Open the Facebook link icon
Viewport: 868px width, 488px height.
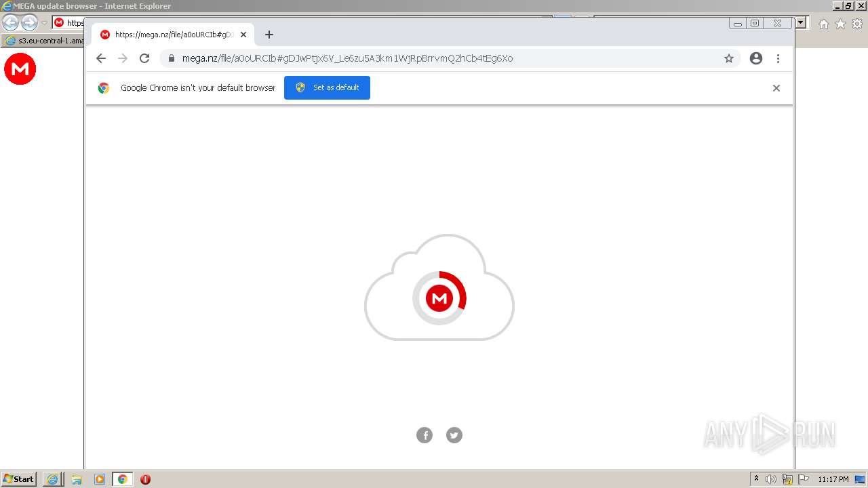click(x=425, y=435)
